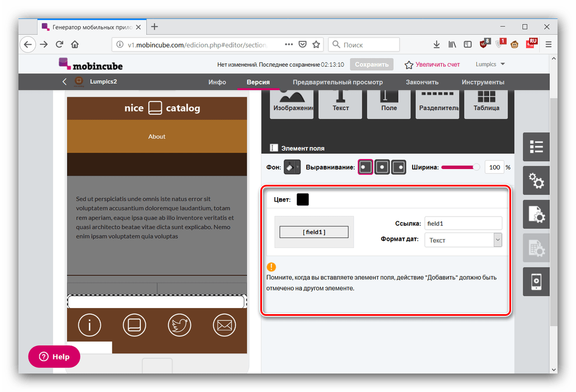The height and width of the screenshot is (392, 576).
Task: Open the Help button
Action: (x=54, y=356)
